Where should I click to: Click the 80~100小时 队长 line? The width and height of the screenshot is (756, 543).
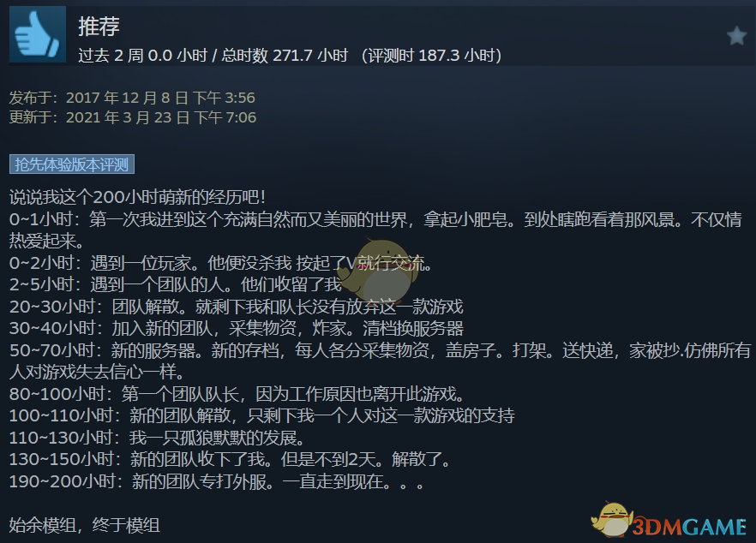point(237,394)
